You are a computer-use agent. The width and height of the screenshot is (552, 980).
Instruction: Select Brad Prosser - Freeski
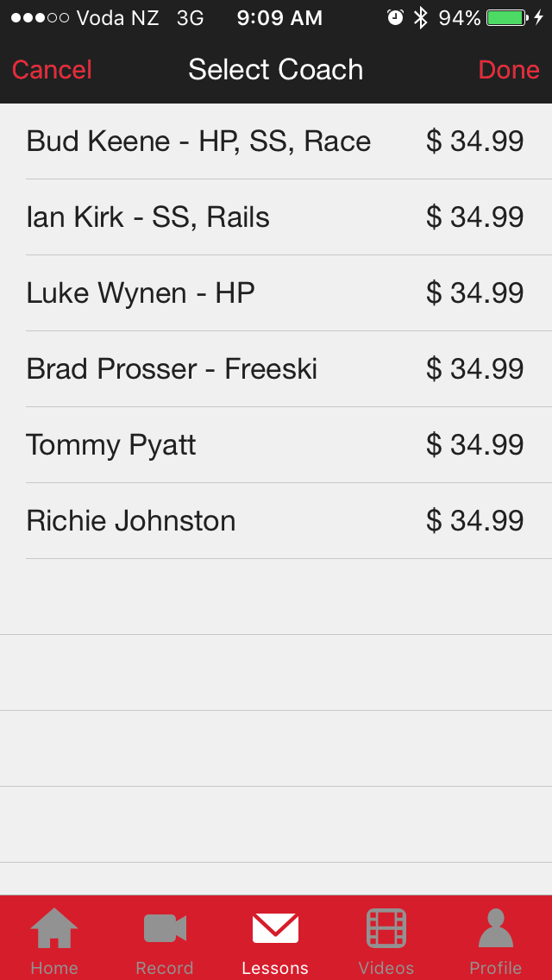(x=172, y=369)
